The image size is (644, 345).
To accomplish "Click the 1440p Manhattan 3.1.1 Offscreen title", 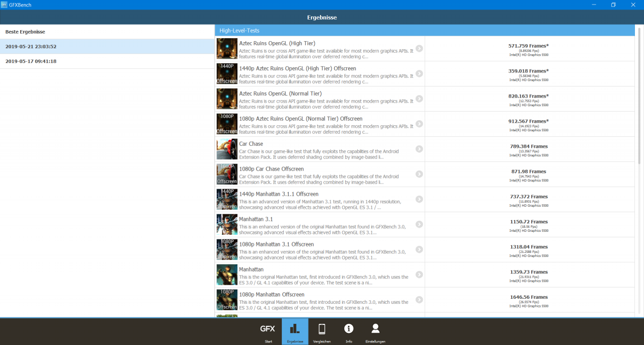I will [279, 194].
